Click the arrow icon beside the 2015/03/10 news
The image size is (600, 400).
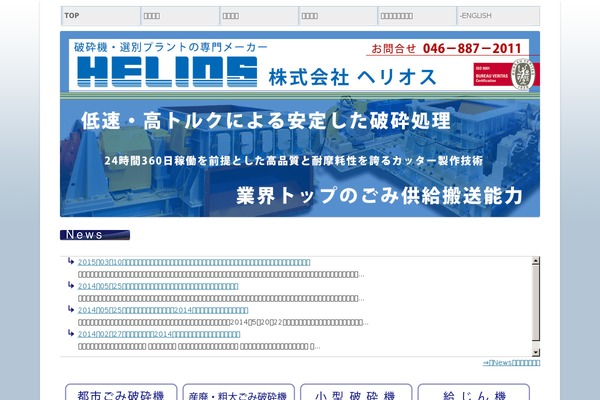coord(71,261)
